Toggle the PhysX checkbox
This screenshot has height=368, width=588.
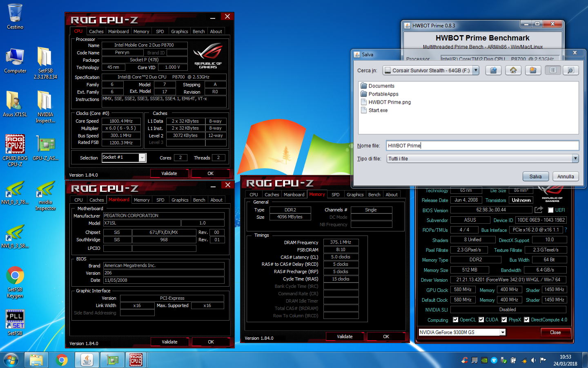pyautogui.click(x=504, y=320)
